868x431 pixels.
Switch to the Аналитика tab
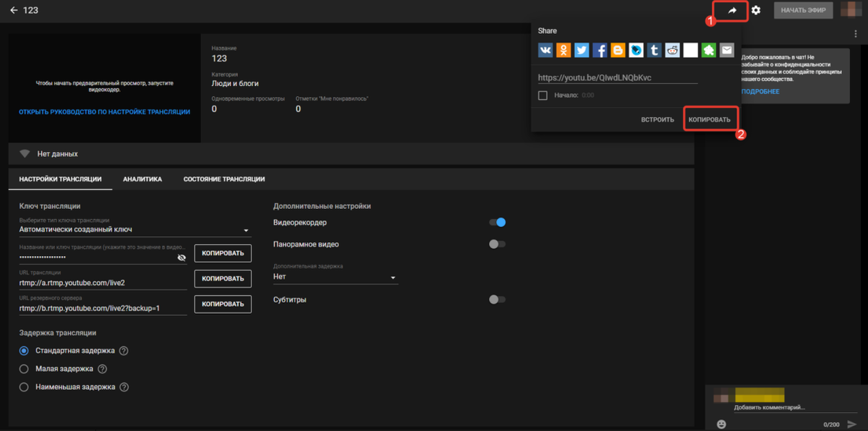click(142, 179)
